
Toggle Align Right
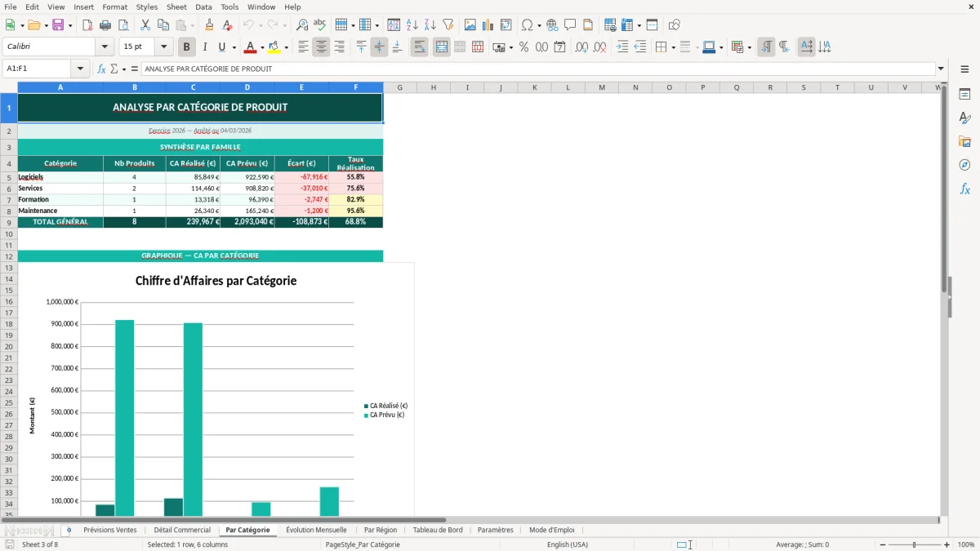(339, 47)
